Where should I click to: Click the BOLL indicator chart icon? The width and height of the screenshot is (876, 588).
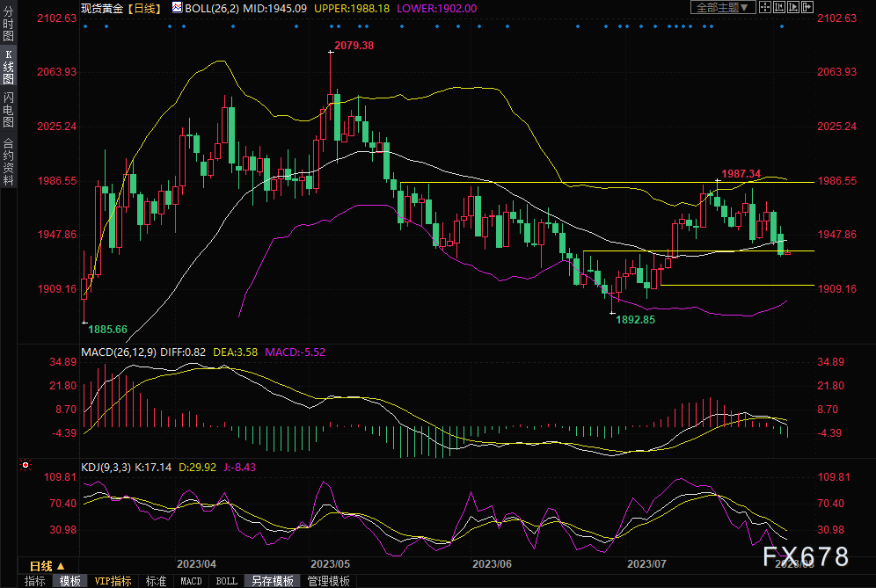[177, 7]
